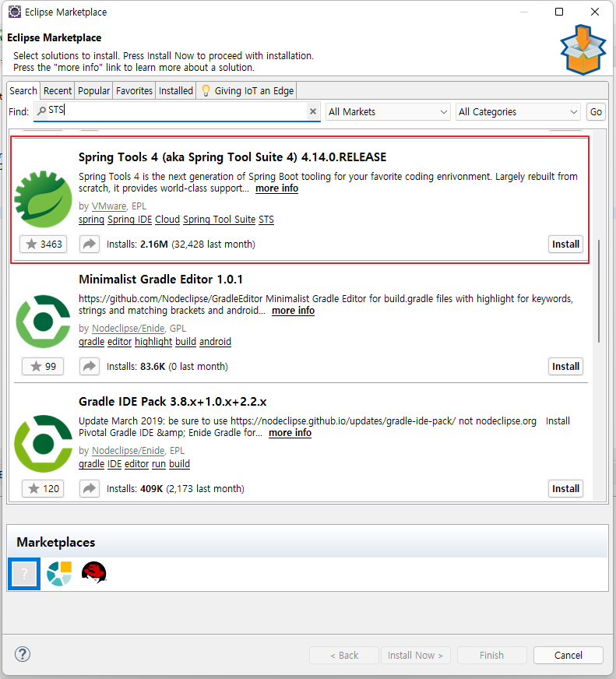Share the Spring Tools 4 listing
Viewport: 616px width, 679px height.
coord(90,245)
